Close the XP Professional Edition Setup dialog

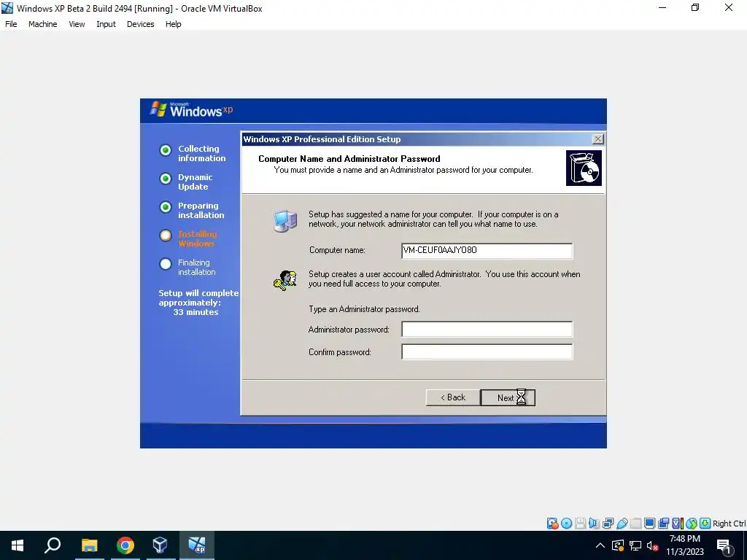(x=597, y=139)
